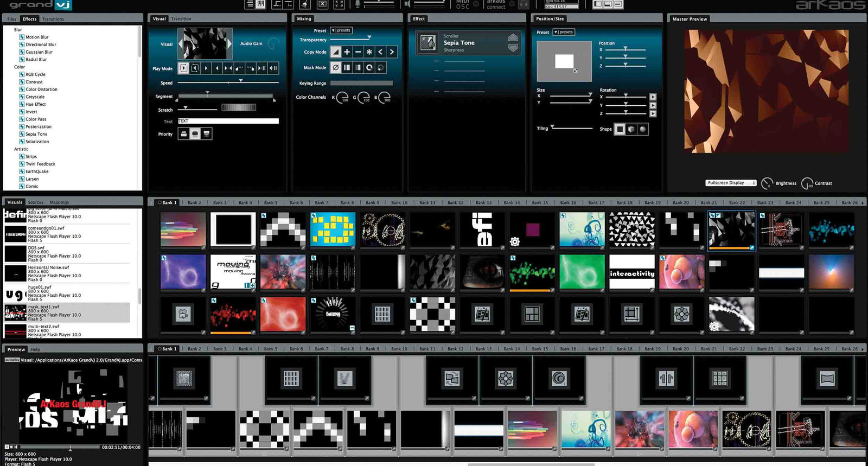868x466 pixels.
Task: Choose the multiply (asterisk) Copy Mode icon
Action: click(369, 52)
